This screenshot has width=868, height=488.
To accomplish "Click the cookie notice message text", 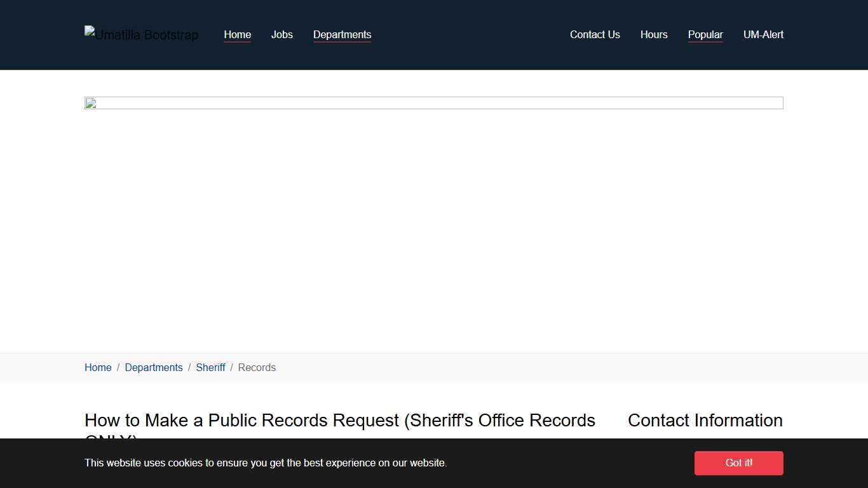I will (x=266, y=463).
